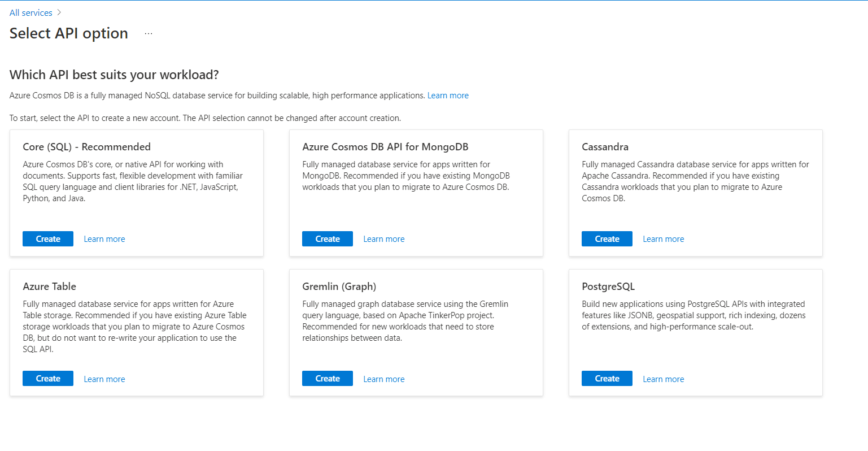Open Learn more for PostgreSQL
This screenshot has height=451, width=868.
[664, 379]
